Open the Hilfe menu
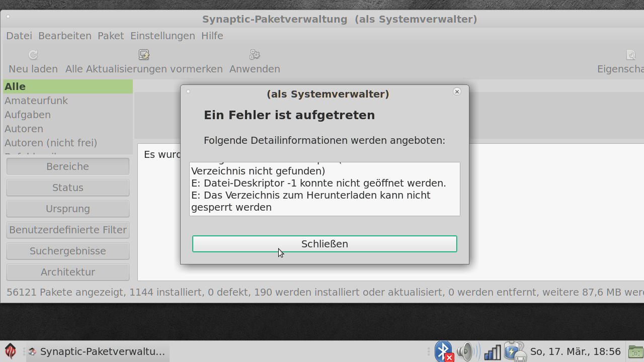 [x=212, y=36]
